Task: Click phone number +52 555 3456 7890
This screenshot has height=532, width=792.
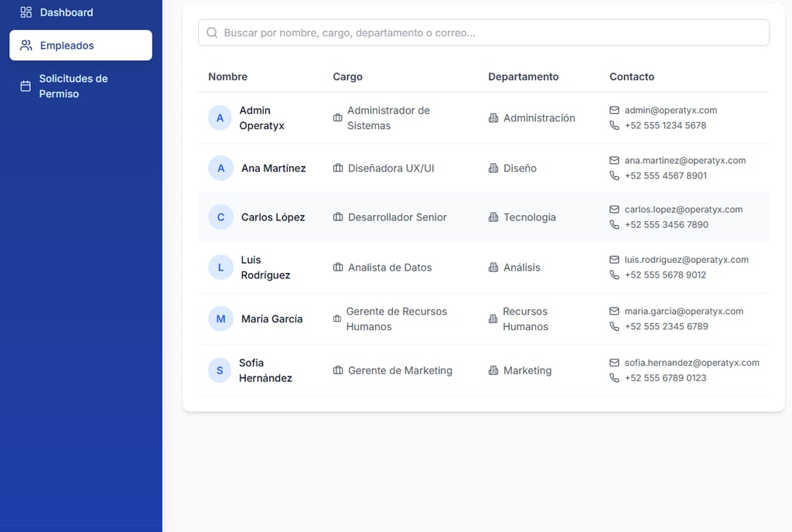Action: click(x=666, y=224)
